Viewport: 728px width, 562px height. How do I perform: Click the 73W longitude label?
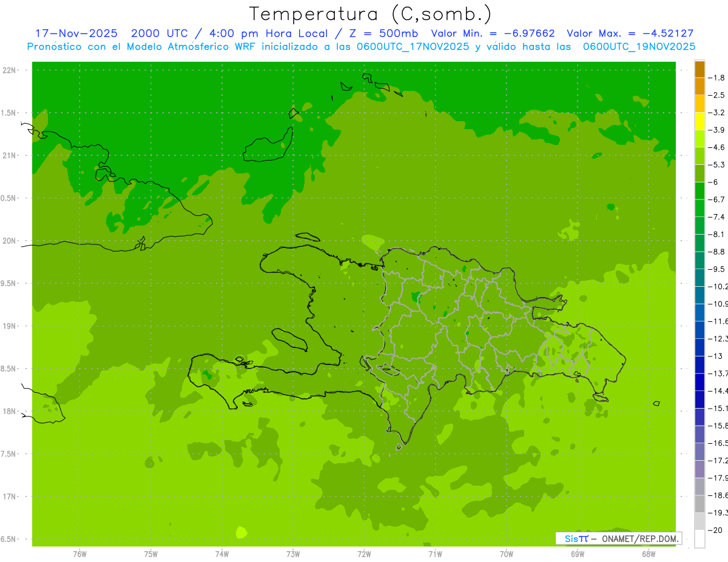point(293,554)
